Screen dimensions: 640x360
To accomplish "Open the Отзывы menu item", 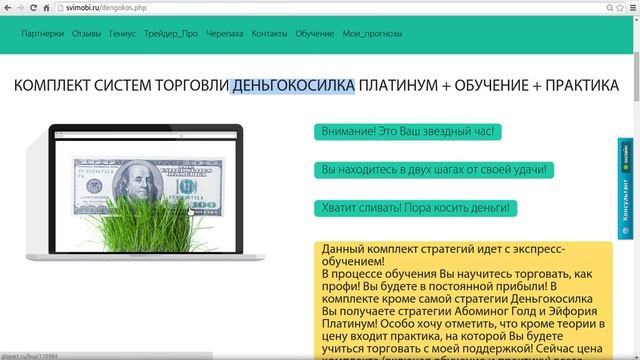I will 86,34.
